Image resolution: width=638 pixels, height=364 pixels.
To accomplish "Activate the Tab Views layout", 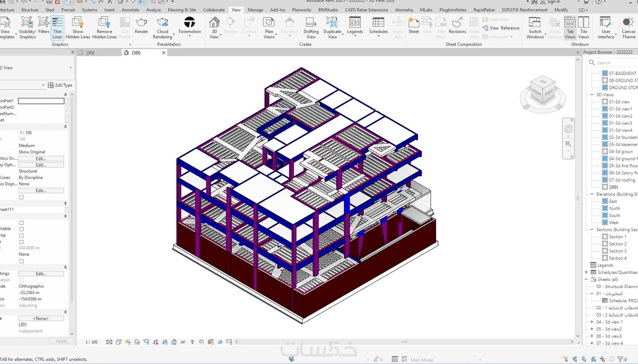I will click(x=570, y=28).
